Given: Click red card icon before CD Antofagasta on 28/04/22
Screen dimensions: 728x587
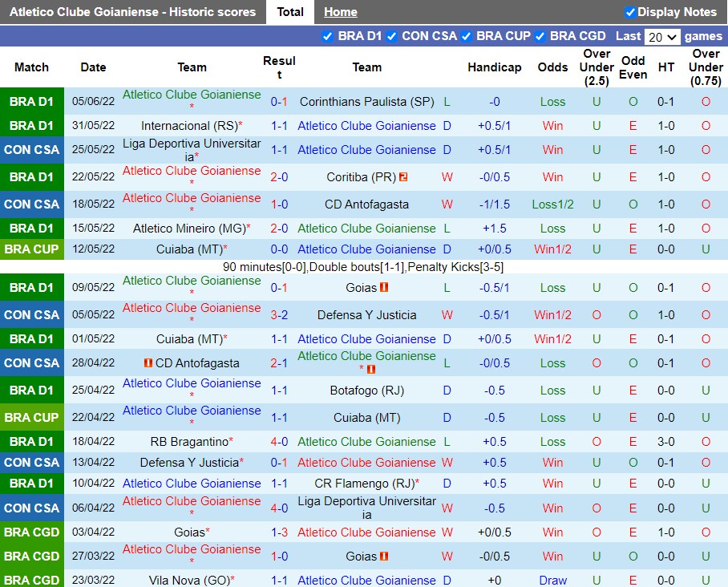Looking at the screenshot, I should [x=148, y=362].
